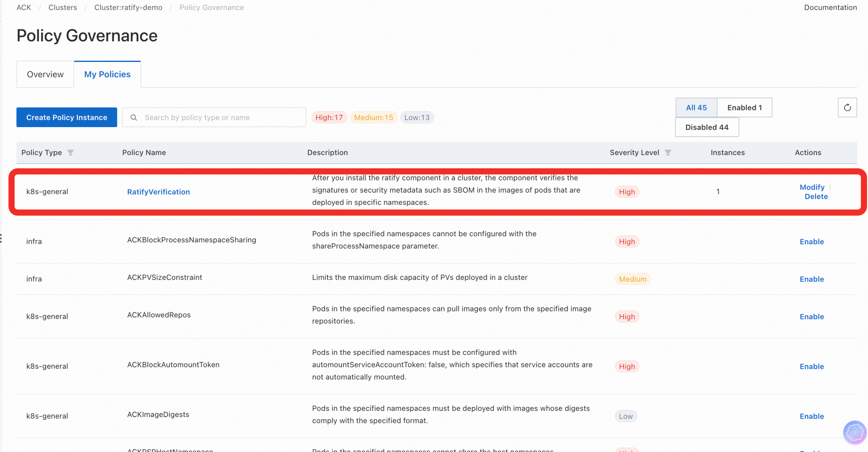The width and height of the screenshot is (868, 452).
Task: Show disabled policies with Disabled 44 filter
Action: 707,127
